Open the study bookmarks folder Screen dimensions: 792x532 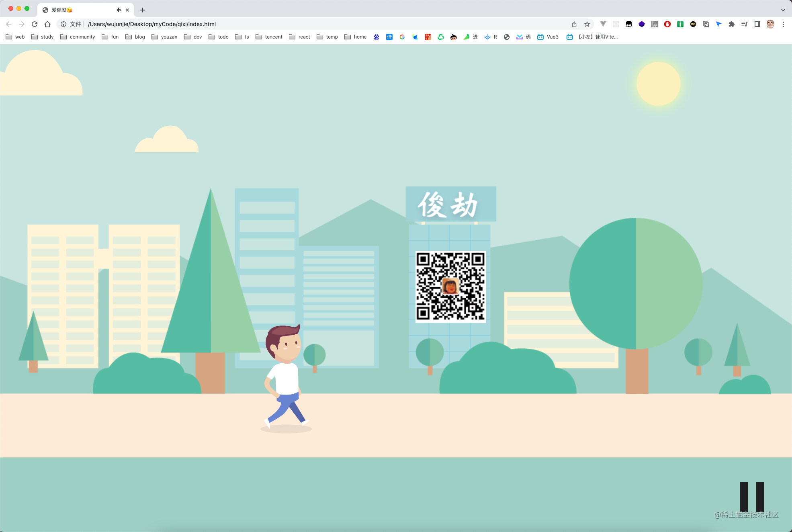pyautogui.click(x=43, y=37)
